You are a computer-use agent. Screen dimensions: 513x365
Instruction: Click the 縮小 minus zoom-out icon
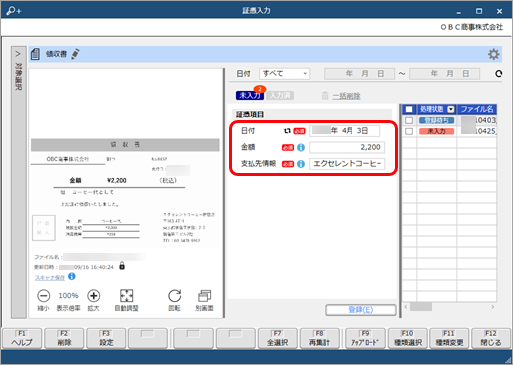coord(43,296)
